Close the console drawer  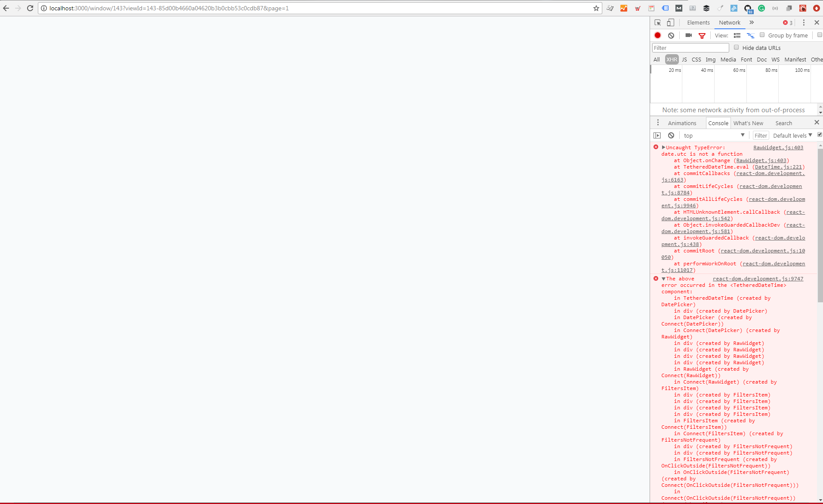pos(817,123)
